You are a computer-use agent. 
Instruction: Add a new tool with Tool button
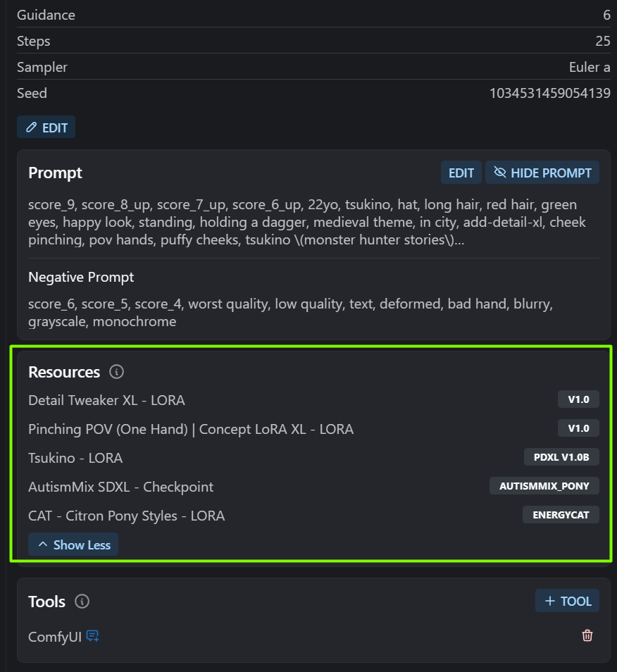pyautogui.click(x=568, y=601)
